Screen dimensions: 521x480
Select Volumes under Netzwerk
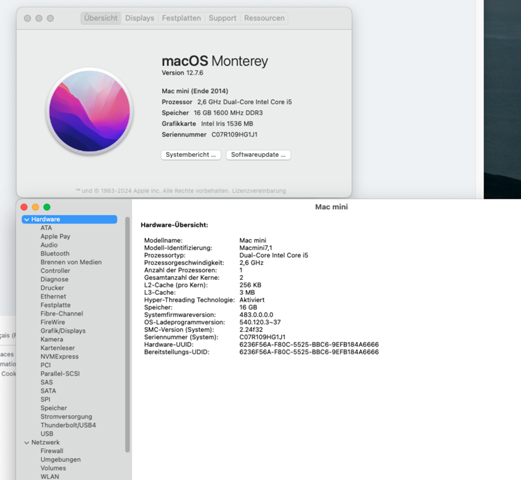(53, 468)
